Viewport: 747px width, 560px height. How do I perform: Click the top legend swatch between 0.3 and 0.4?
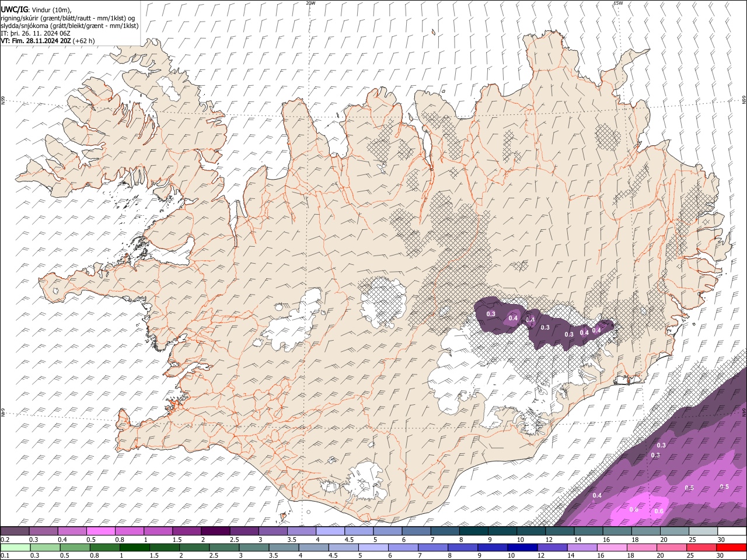point(44,531)
